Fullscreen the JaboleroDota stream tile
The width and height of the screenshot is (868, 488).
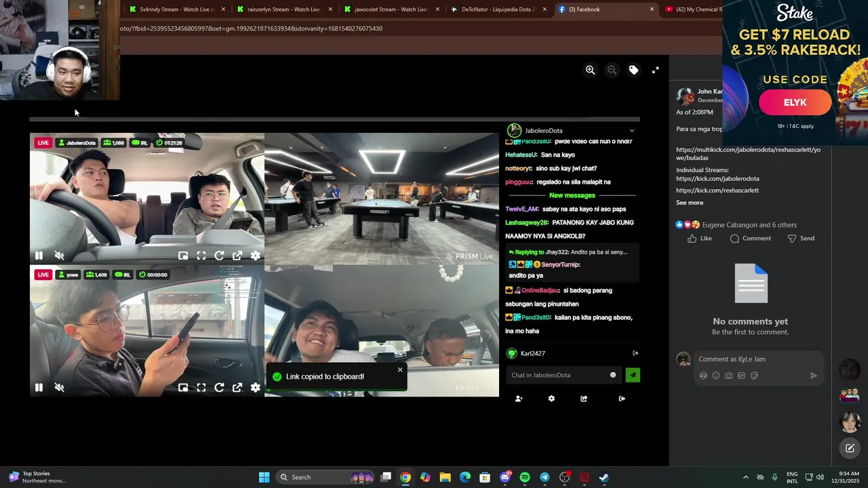click(201, 256)
